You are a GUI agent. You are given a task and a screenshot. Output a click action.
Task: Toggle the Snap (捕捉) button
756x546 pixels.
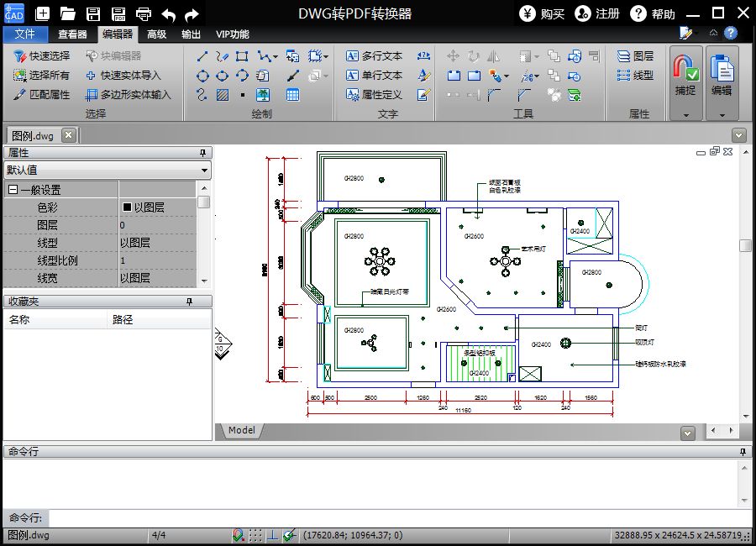pos(685,76)
